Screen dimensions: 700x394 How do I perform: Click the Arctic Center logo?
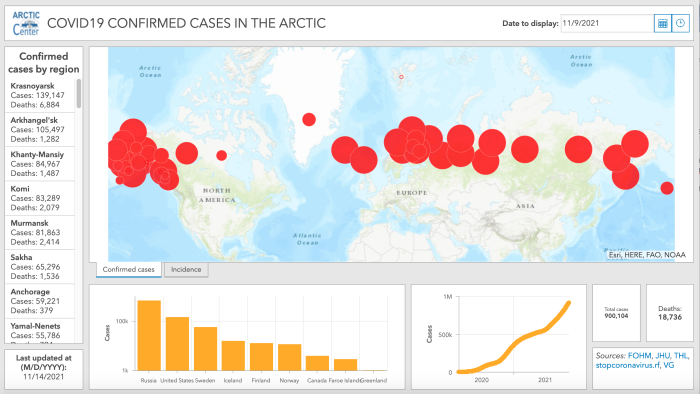(26, 24)
